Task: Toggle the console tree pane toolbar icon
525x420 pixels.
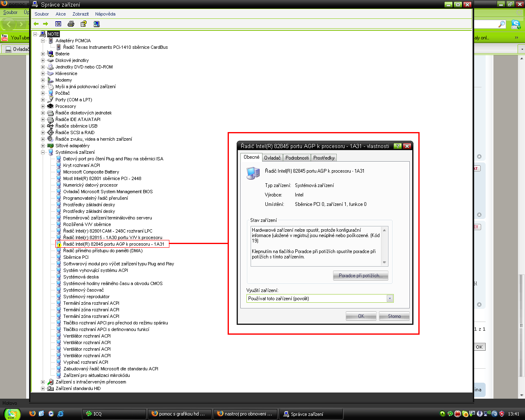Action: [x=58, y=24]
